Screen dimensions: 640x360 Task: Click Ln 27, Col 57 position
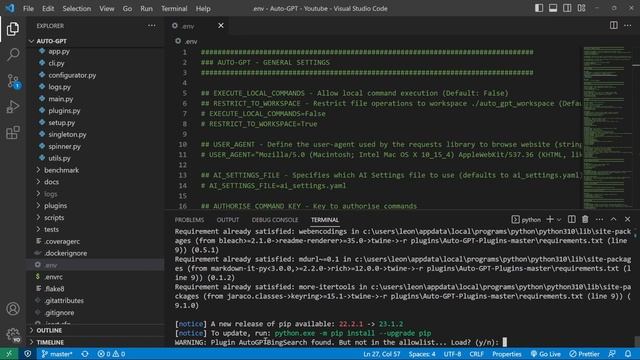[x=382, y=354]
